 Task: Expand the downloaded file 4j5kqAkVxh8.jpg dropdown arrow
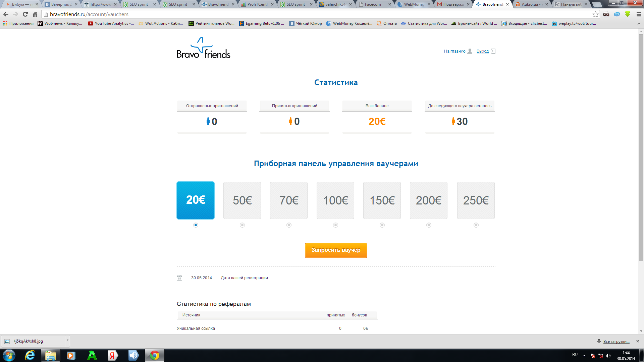(67, 341)
